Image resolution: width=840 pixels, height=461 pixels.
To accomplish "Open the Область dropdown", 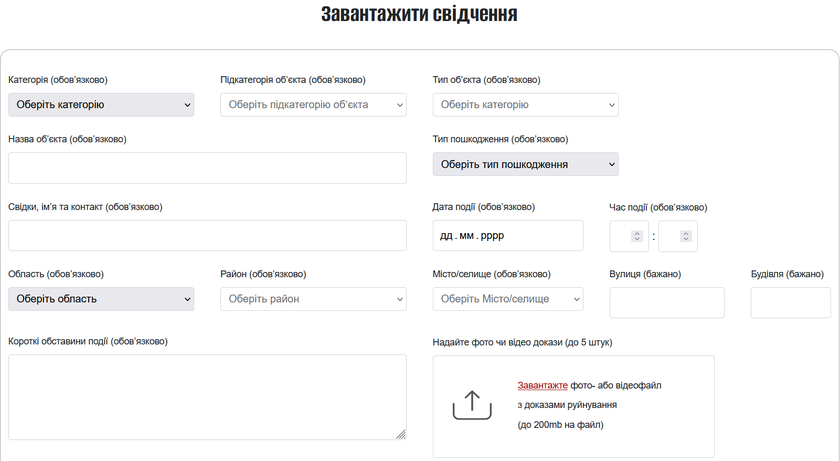I will click(x=101, y=299).
